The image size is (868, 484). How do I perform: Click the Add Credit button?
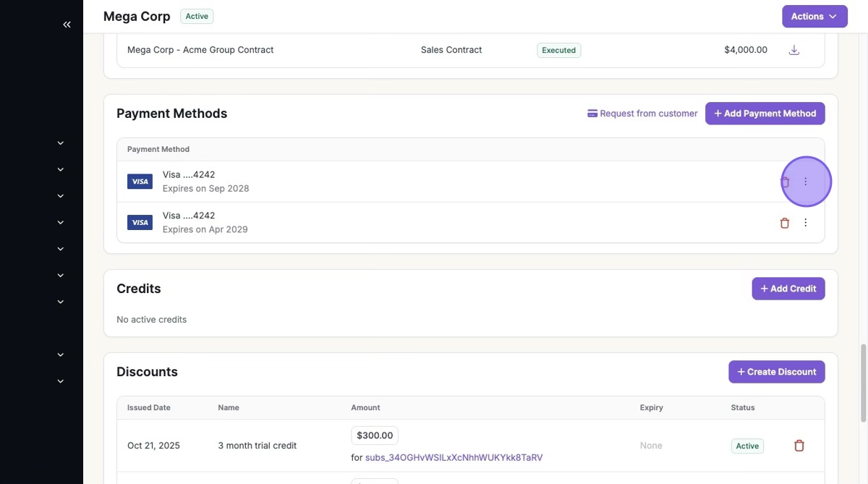[x=788, y=289]
